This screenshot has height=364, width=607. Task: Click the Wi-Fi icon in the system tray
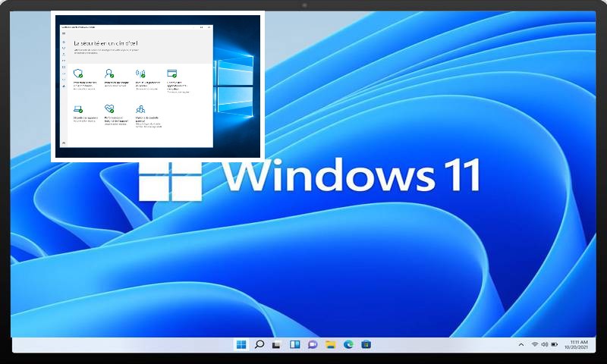coord(535,344)
